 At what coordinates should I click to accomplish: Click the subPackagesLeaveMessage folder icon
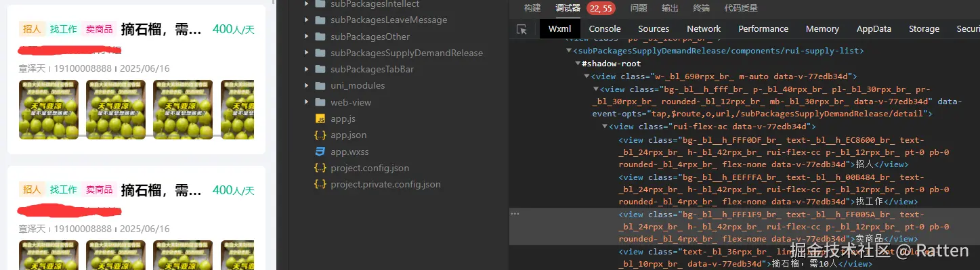point(320,20)
